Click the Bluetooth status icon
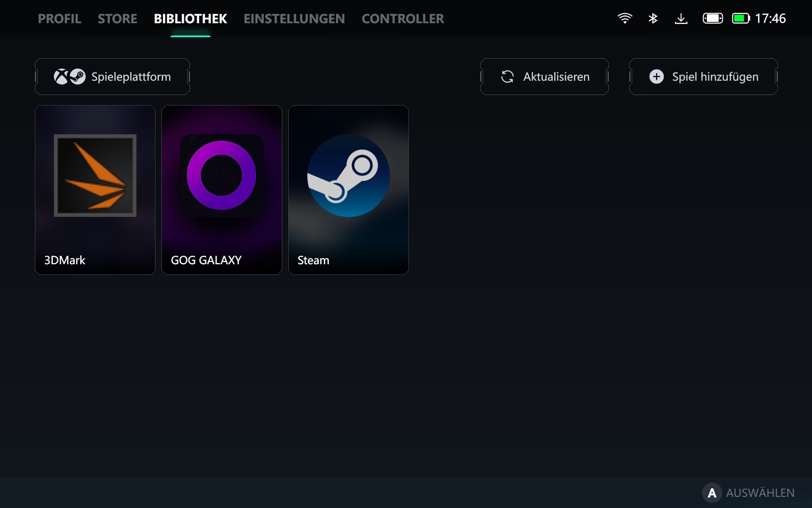 (653, 19)
